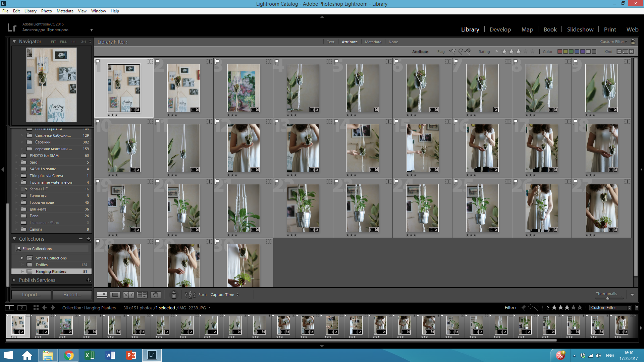The width and height of the screenshot is (644, 362).
Task: Open main window display button 1
Action: coord(9,308)
